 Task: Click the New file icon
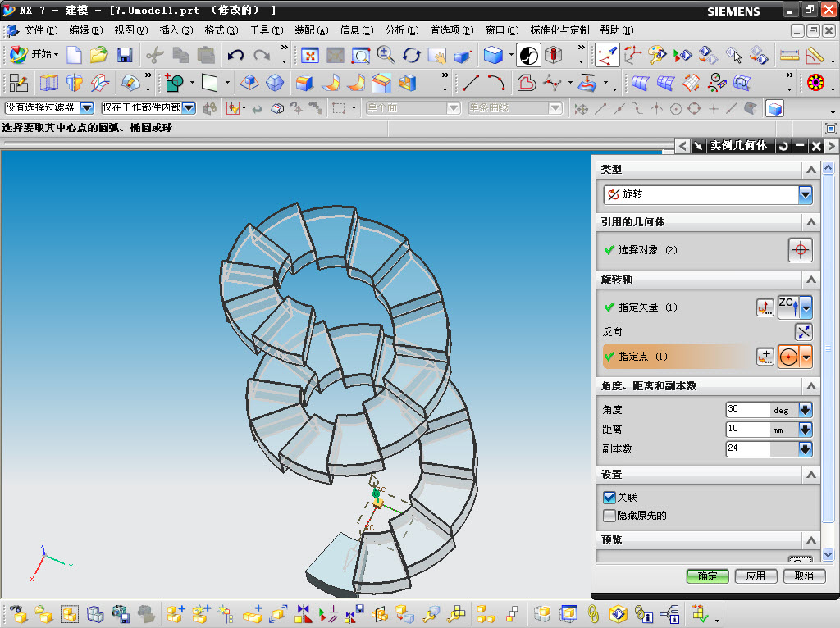coord(73,55)
